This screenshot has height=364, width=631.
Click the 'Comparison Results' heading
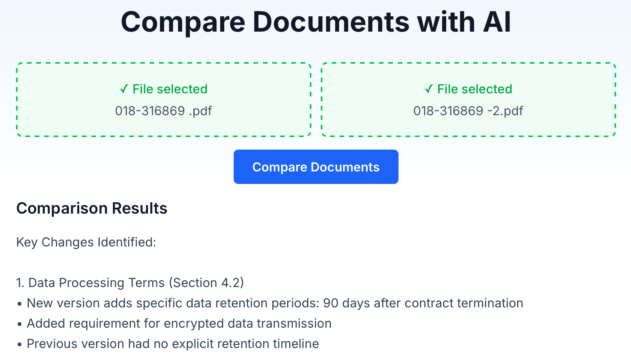pyautogui.click(x=92, y=209)
